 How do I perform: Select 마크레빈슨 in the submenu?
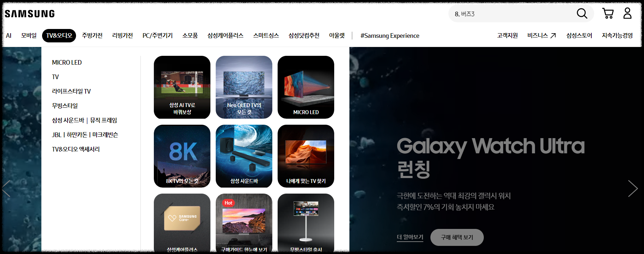105,135
